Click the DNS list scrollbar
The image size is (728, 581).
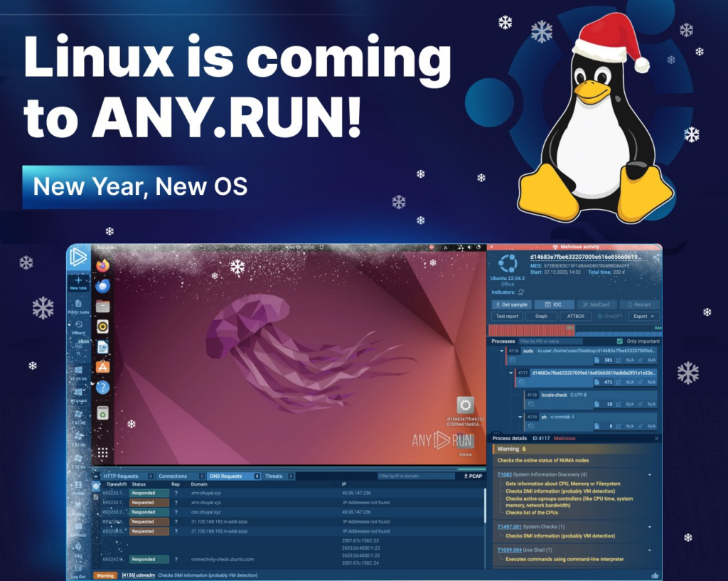click(x=485, y=506)
